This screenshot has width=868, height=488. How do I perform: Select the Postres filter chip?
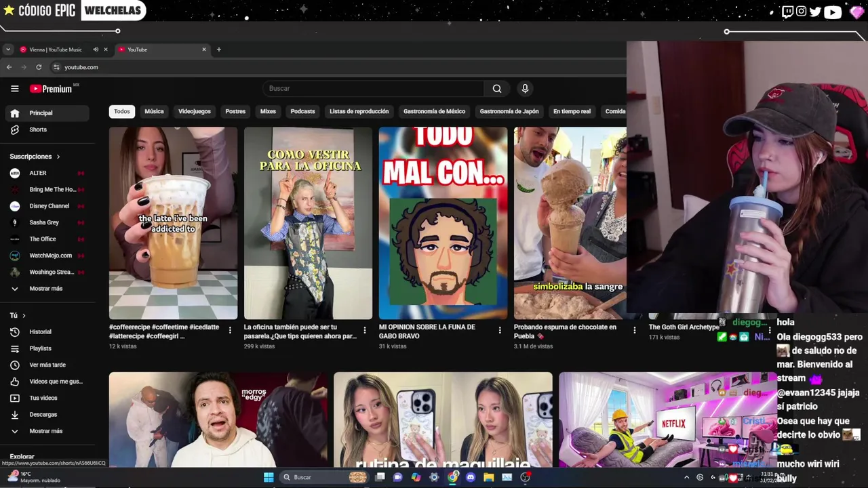point(235,111)
